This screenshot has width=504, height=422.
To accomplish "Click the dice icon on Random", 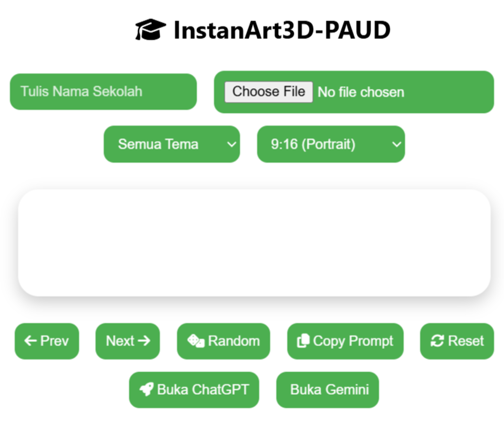I will click(196, 341).
